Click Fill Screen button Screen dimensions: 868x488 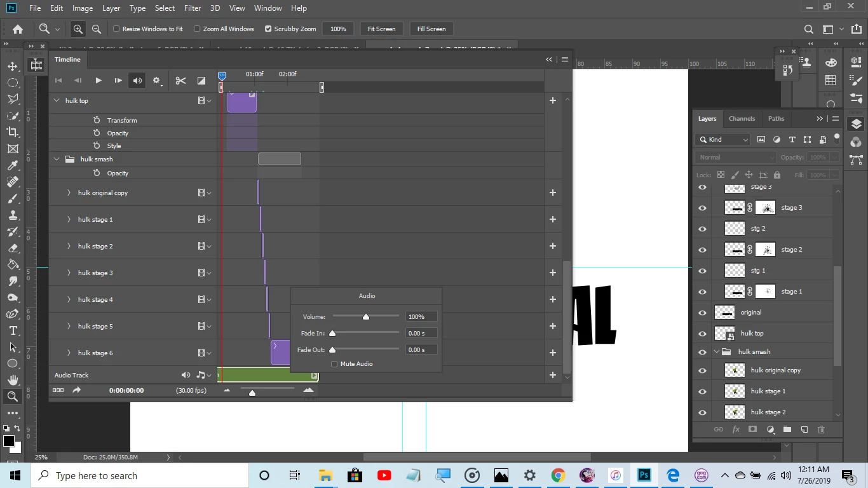tap(431, 29)
